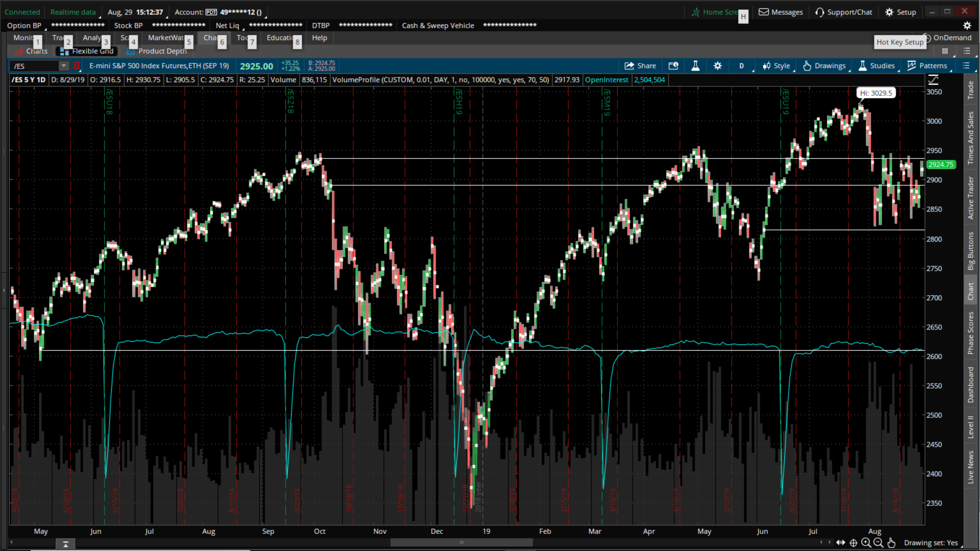Open Style dropdown
Screen dimensions: 980x551
[777, 66]
